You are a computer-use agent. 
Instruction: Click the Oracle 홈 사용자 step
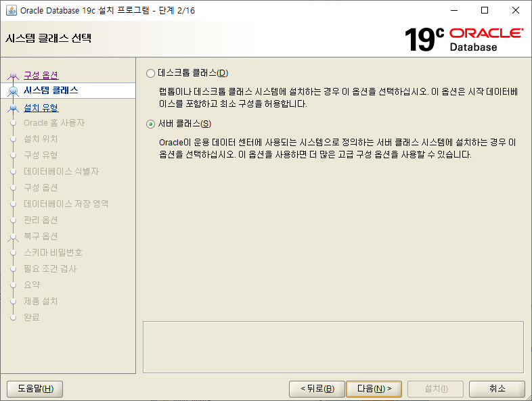[x=54, y=122]
